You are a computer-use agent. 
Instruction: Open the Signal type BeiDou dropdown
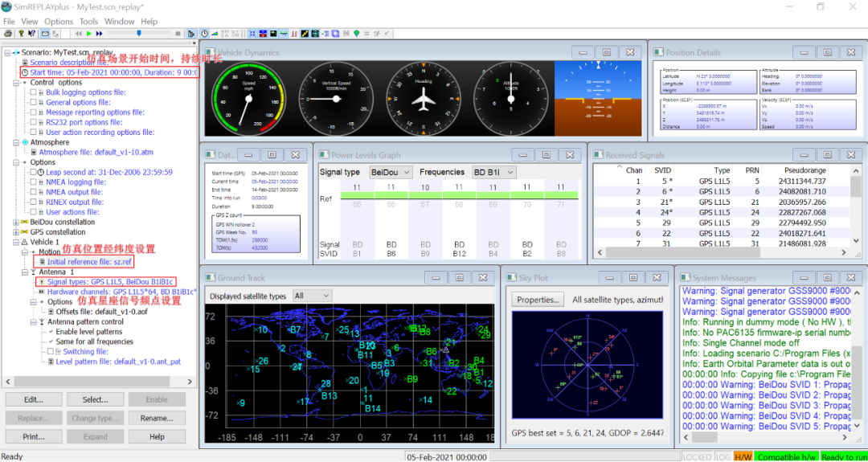[390, 172]
